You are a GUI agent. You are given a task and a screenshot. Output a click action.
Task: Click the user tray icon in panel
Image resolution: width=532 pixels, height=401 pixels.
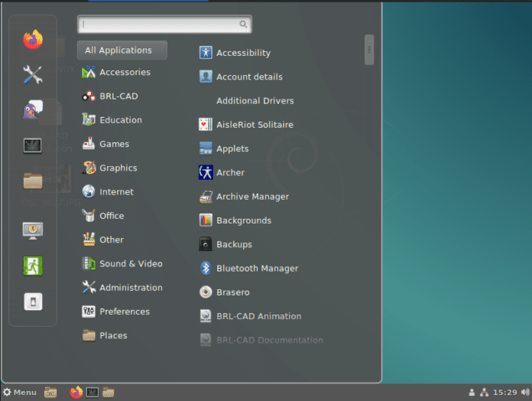472,393
